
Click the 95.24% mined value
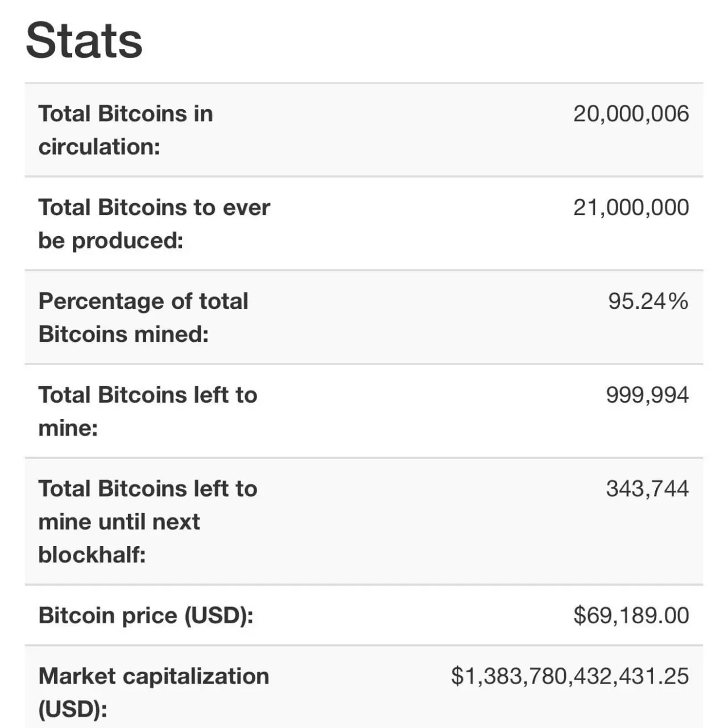[x=648, y=301]
